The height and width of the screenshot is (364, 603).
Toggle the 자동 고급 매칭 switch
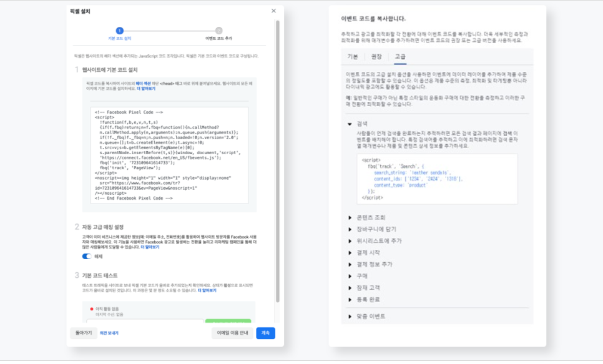[x=87, y=256]
